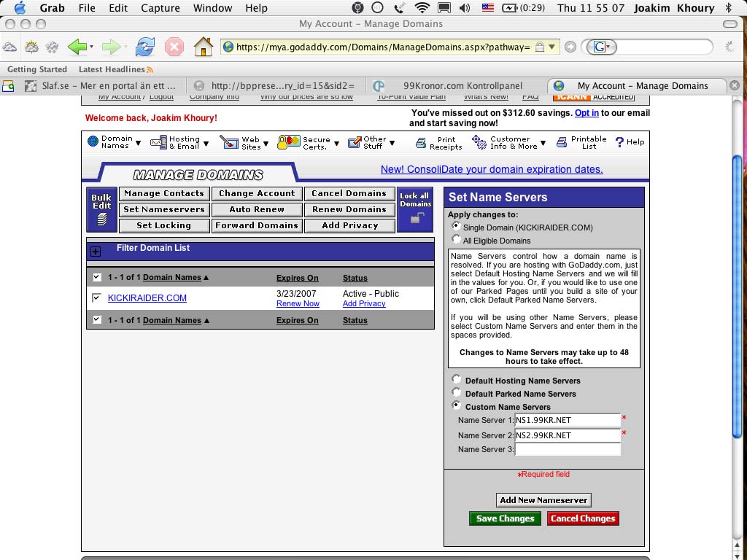Click the Print Receipts printer icon
The image size is (747, 560).
coord(421,142)
